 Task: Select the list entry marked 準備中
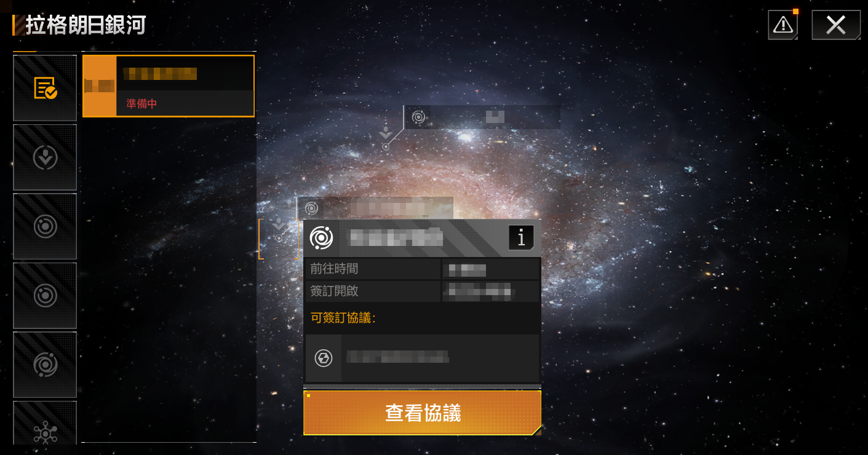pos(169,86)
